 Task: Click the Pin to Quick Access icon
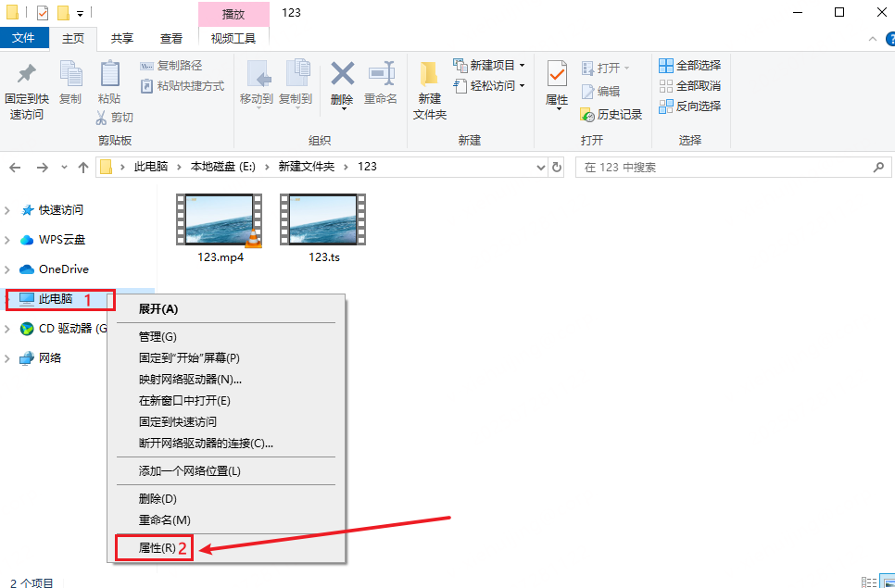point(26,74)
